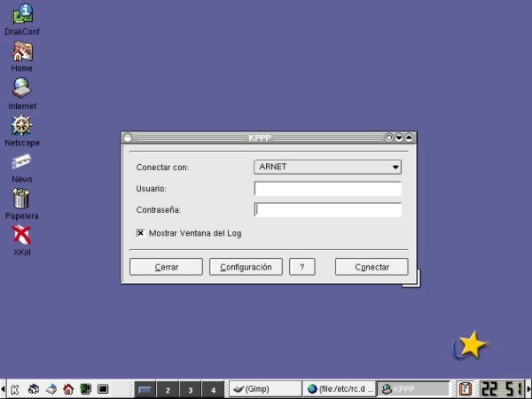This screenshot has width=532, height=399.
Task: Collapse panel with right edge arrow
Action: (x=529, y=389)
